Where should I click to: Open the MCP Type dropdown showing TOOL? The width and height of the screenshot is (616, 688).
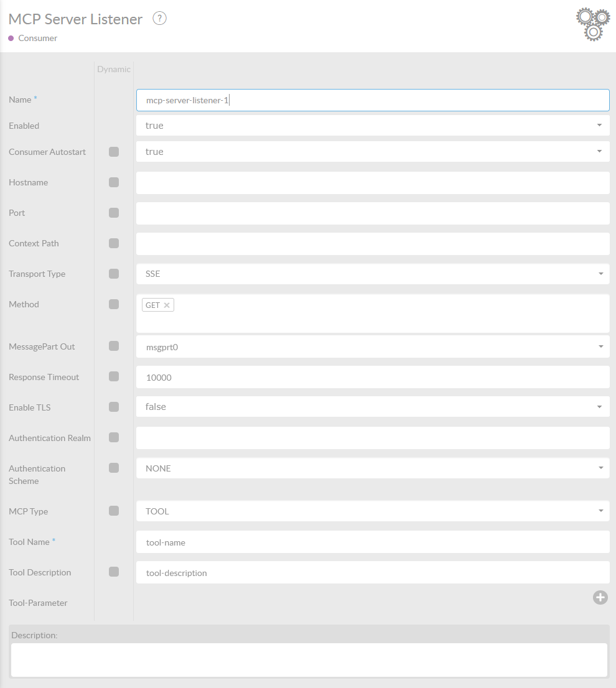[x=373, y=511]
